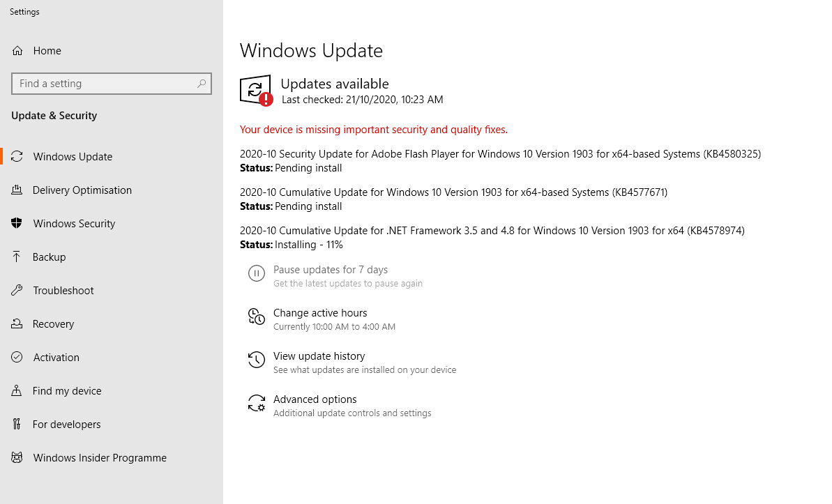
Task: Click the Windows Security shield icon
Action: (x=17, y=223)
